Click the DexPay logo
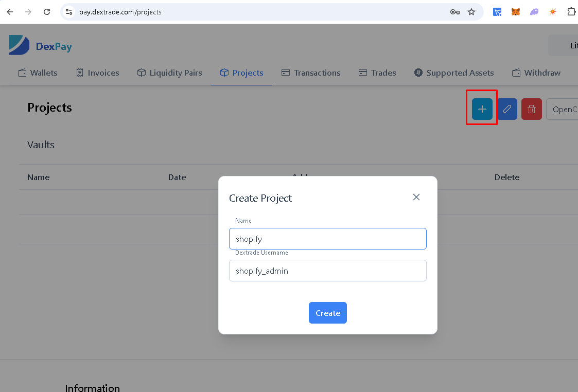578x392 pixels. [x=40, y=46]
